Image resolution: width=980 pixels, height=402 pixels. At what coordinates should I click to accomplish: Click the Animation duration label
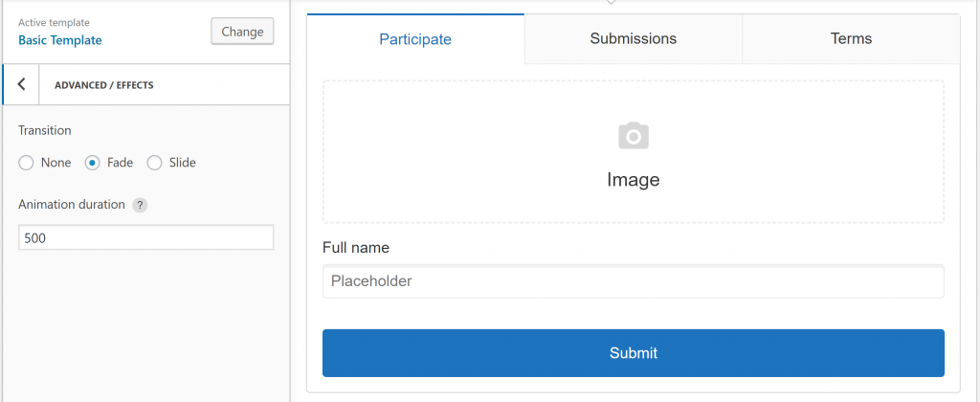[72, 205]
